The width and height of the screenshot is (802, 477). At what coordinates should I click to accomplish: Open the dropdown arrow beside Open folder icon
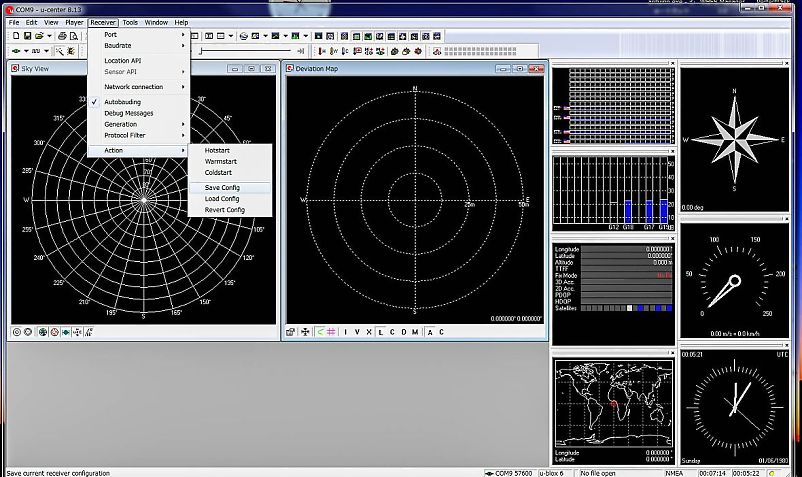click(49, 36)
